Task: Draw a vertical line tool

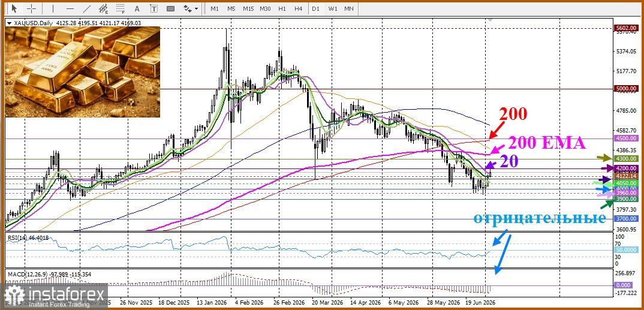Action: click(x=53, y=8)
